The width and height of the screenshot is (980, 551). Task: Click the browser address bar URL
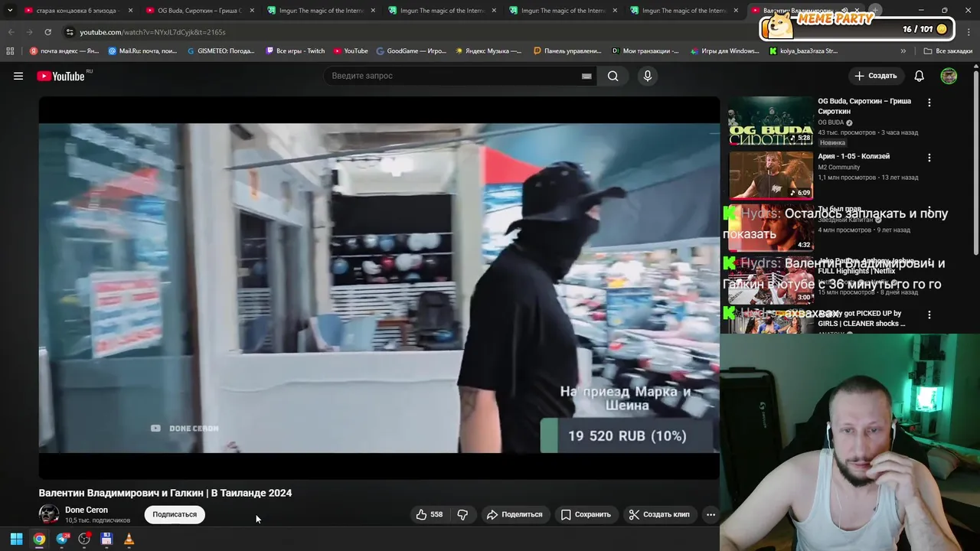point(152,32)
